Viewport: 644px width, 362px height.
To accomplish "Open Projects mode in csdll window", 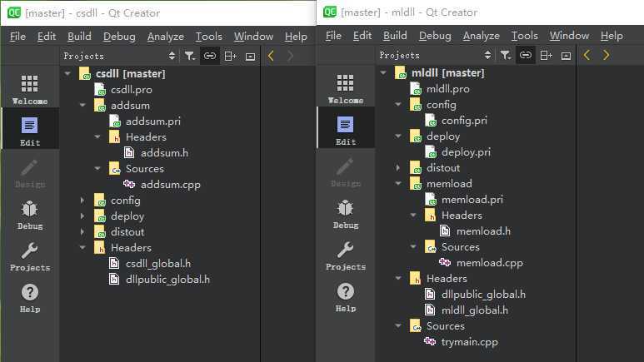I will click(29, 256).
